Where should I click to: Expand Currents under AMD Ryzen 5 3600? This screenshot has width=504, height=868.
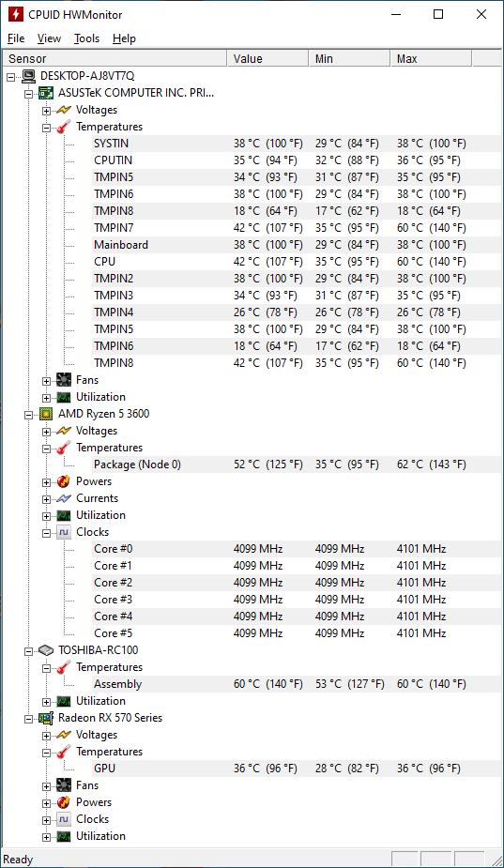point(46,499)
